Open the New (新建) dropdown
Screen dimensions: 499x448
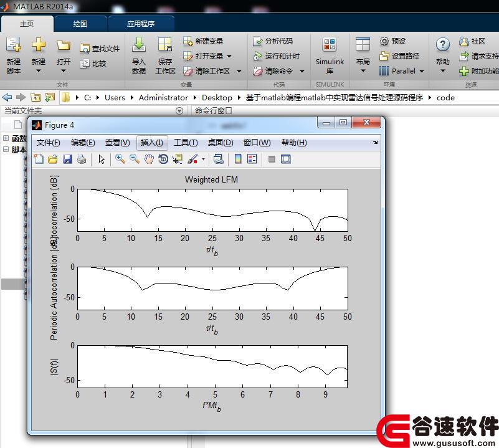coord(38,71)
